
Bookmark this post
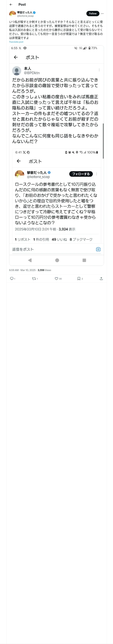click(x=79, y=279)
